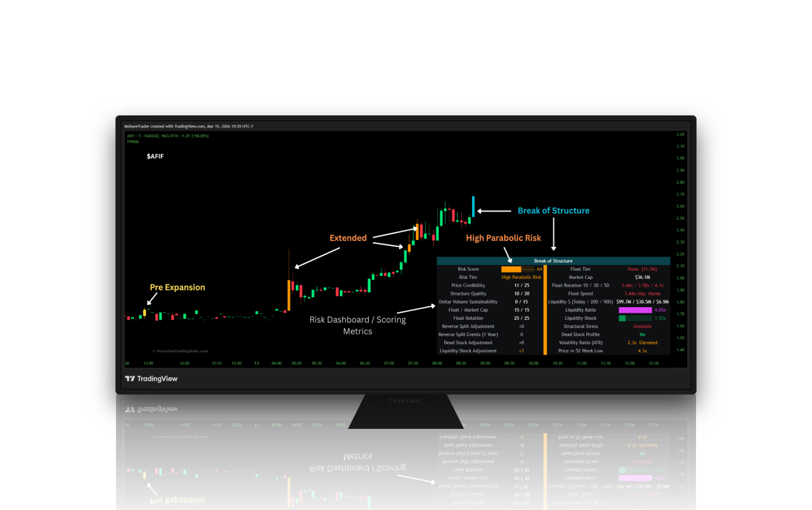Image resolution: width=812 pixels, height=510 pixels.
Task: Click the PrecisionTradingTools.com watermark link
Action: [180, 351]
